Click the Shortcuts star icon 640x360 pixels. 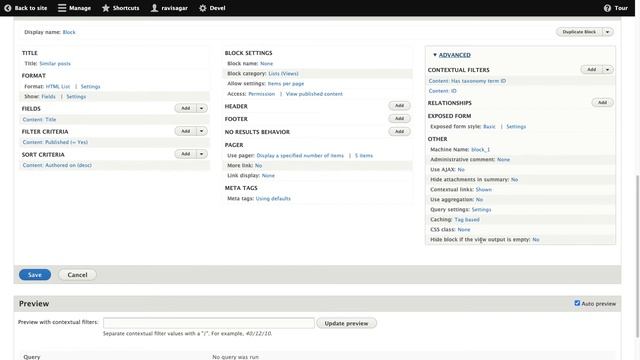click(x=106, y=8)
